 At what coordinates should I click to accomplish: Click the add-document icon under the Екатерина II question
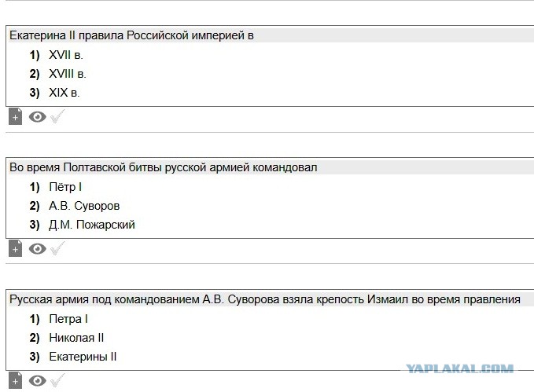point(15,117)
